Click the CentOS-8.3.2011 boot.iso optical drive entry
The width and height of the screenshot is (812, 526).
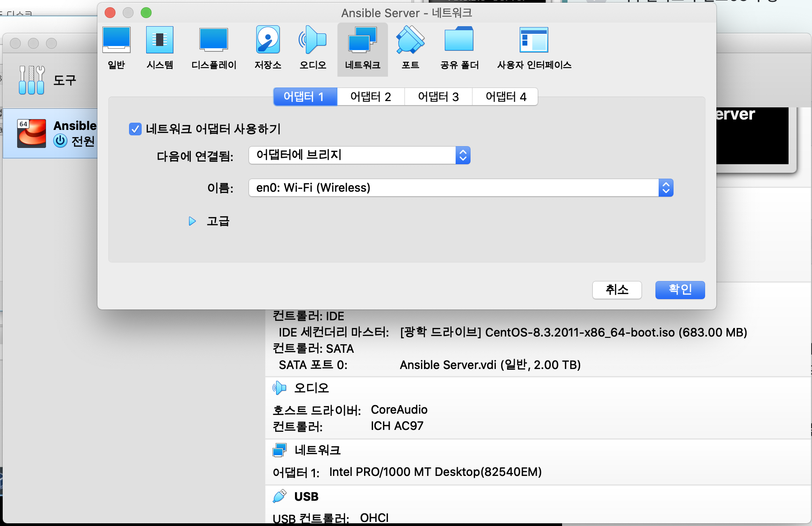pyautogui.click(x=573, y=332)
